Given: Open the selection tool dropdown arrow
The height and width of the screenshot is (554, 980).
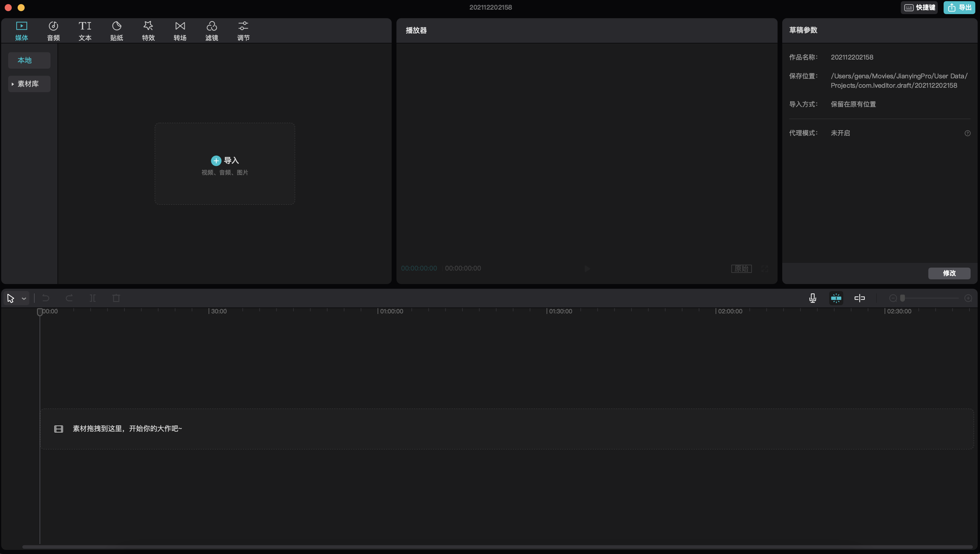Looking at the screenshot, I should pos(24,299).
